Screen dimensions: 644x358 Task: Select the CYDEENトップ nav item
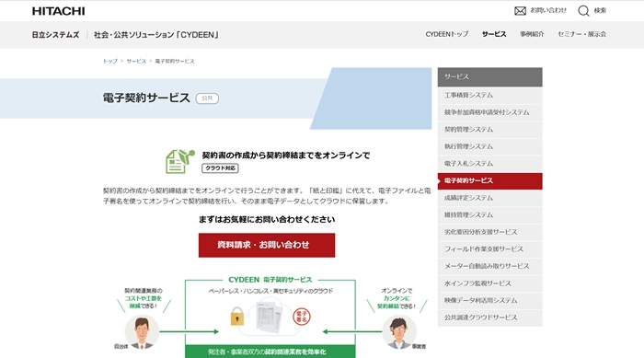pos(447,34)
